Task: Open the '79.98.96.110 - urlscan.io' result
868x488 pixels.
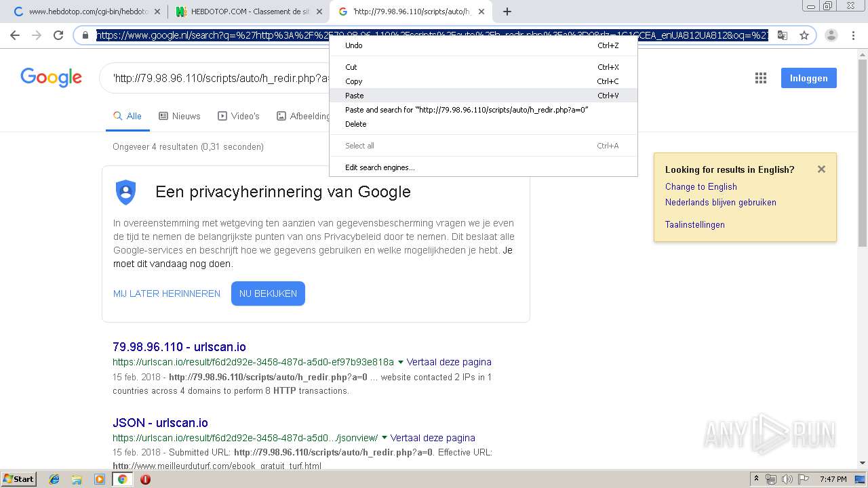Action: 179,346
